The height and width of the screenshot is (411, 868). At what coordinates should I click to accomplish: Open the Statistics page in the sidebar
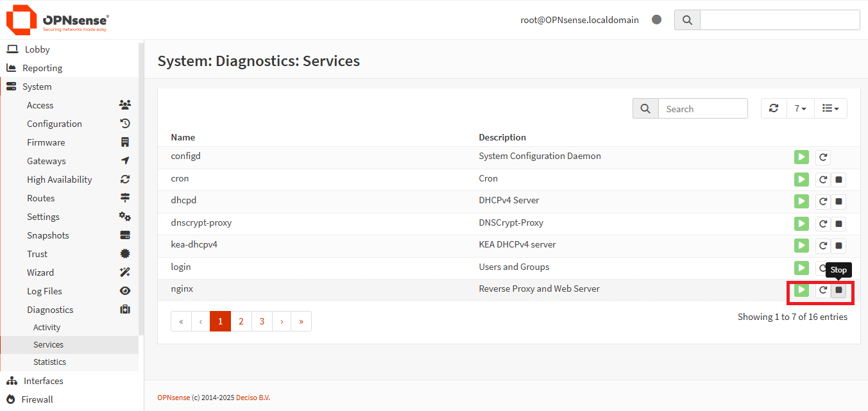(49, 362)
